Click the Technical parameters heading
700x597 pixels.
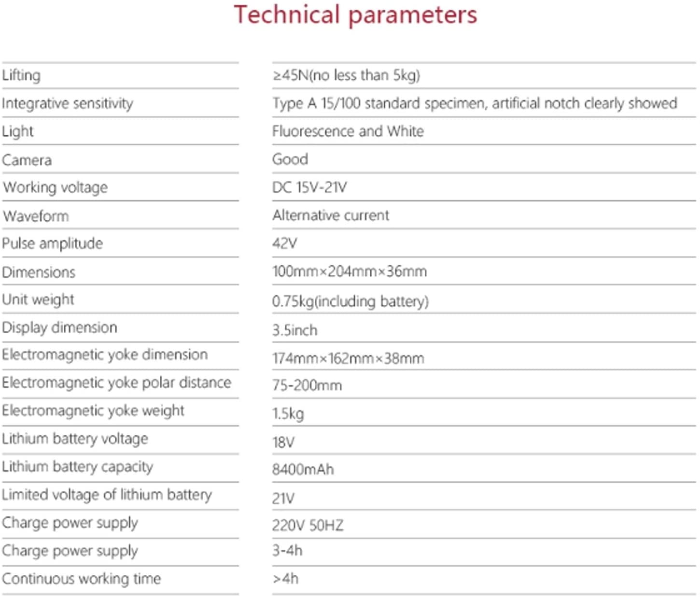(x=355, y=15)
